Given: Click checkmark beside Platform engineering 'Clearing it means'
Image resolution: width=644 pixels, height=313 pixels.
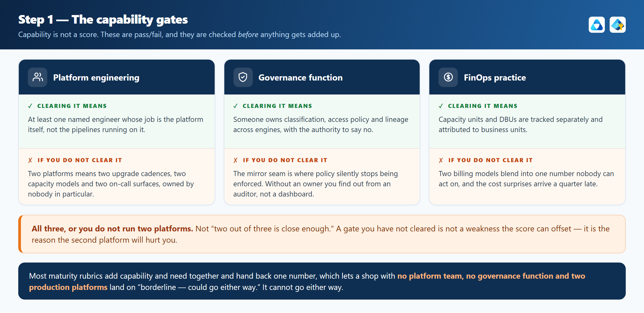Looking at the screenshot, I should 30,106.
